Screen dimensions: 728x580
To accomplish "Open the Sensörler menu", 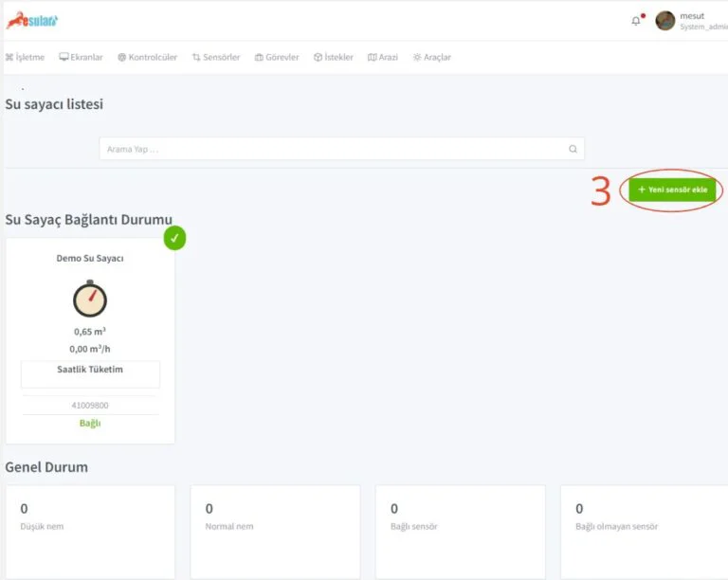I will click(216, 57).
